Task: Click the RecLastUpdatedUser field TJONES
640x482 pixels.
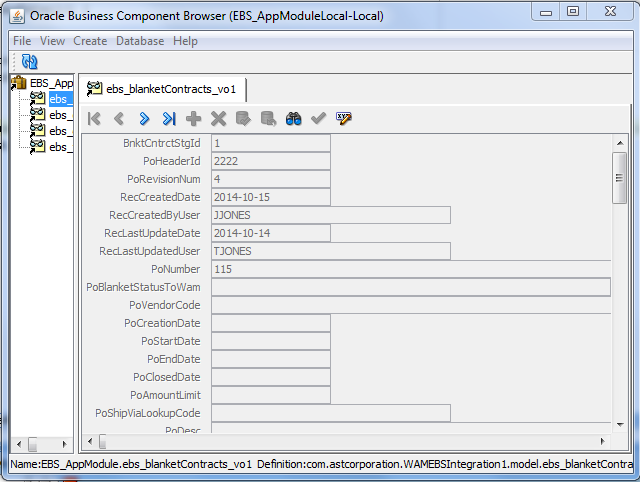Action: 331,251
